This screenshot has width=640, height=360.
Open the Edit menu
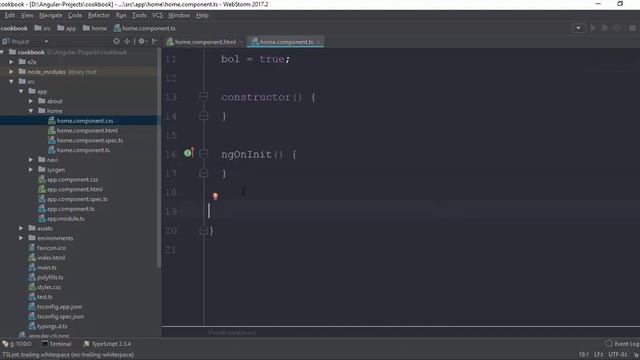pos(10,16)
